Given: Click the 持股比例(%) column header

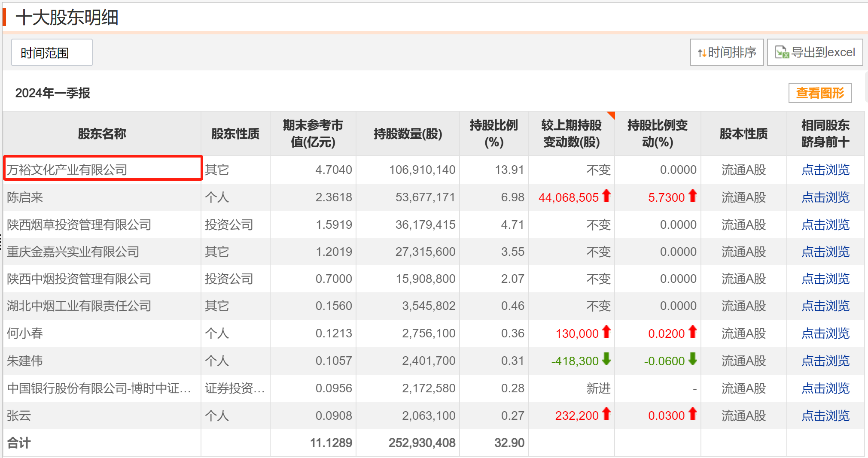Looking at the screenshot, I should [493, 134].
